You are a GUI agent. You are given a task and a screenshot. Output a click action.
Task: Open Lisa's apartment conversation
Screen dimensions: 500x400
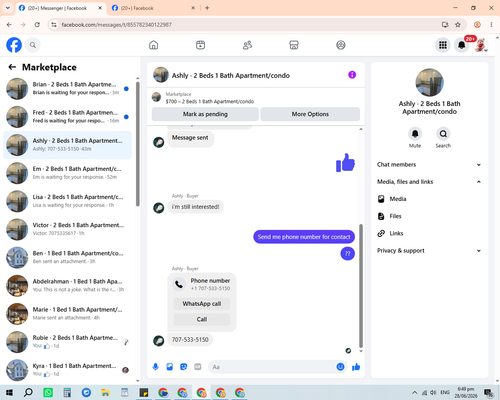pos(68,201)
